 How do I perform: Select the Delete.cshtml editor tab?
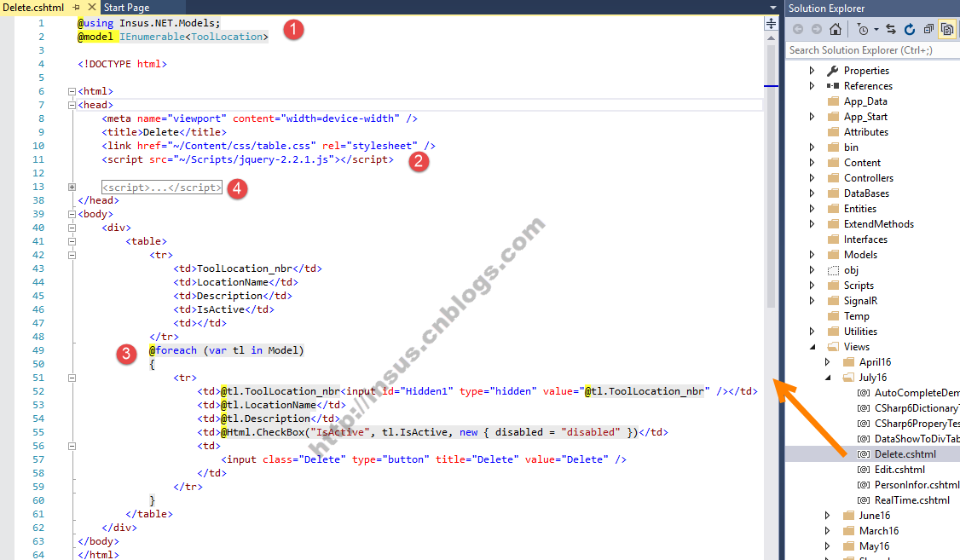point(33,8)
